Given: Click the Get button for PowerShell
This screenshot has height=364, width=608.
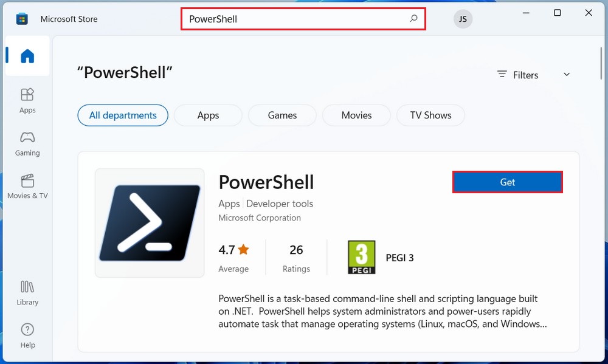Looking at the screenshot, I should point(508,182).
